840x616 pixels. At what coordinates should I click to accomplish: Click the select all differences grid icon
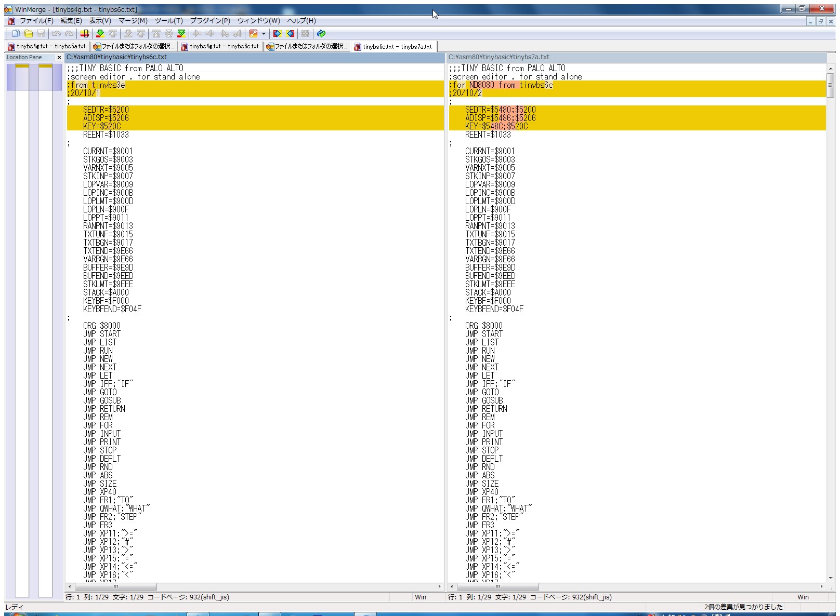pyautogui.click(x=305, y=33)
